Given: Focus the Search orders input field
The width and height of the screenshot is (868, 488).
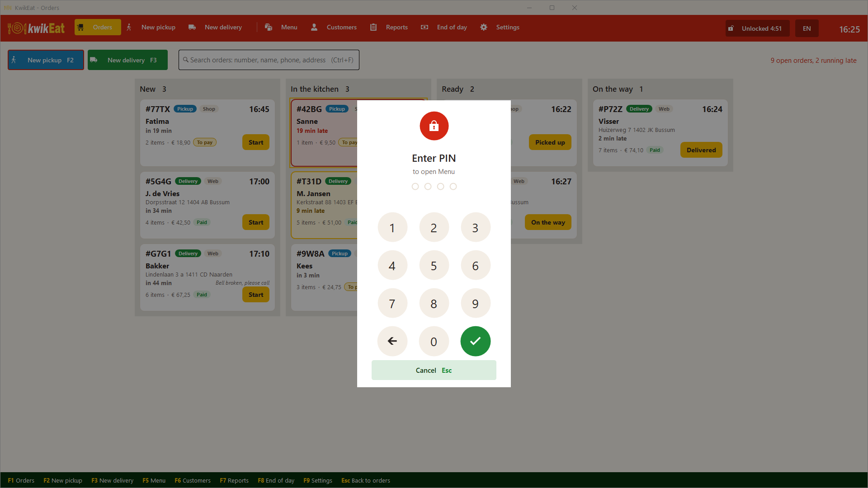Looking at the screenshot, I should point(269,60).
